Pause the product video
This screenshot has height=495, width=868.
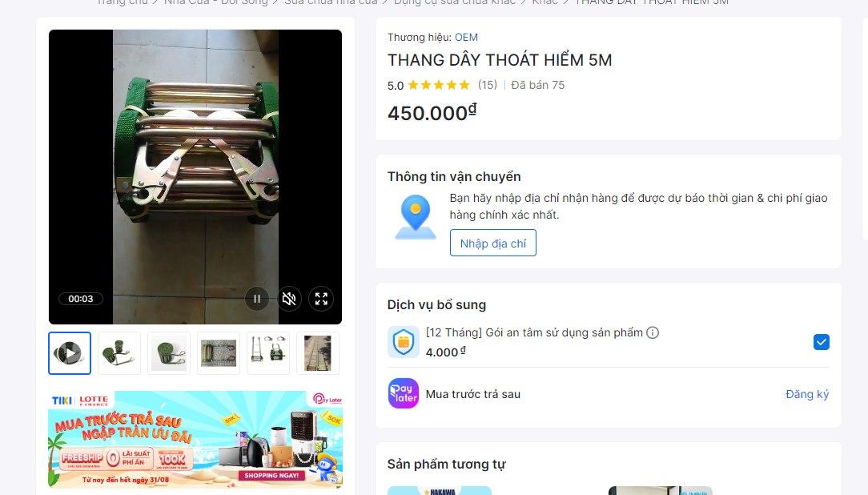[257, 299]
